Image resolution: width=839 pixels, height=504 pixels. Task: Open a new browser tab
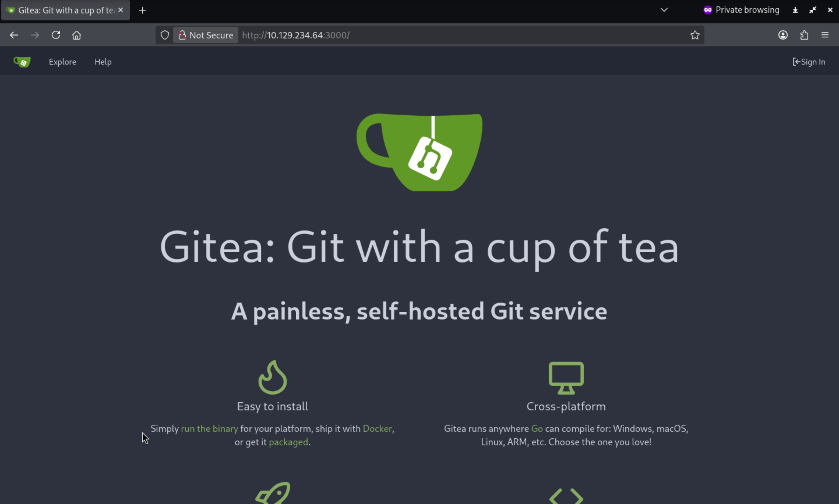pos(142,10)
